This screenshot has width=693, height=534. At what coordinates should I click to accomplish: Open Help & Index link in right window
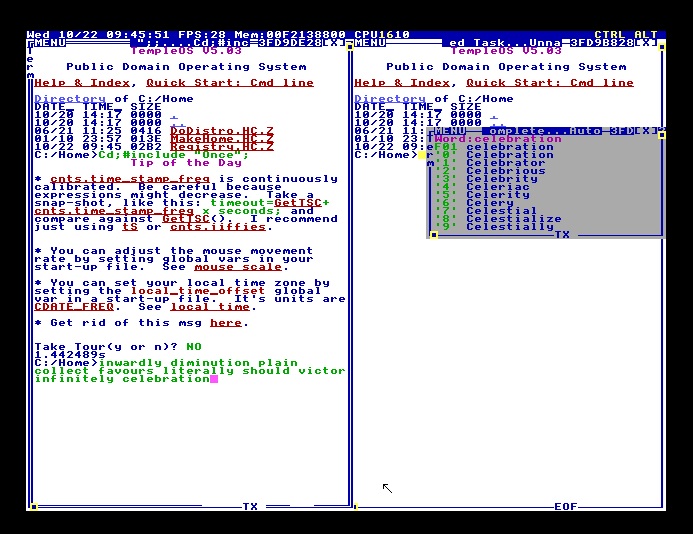[402, 83]
